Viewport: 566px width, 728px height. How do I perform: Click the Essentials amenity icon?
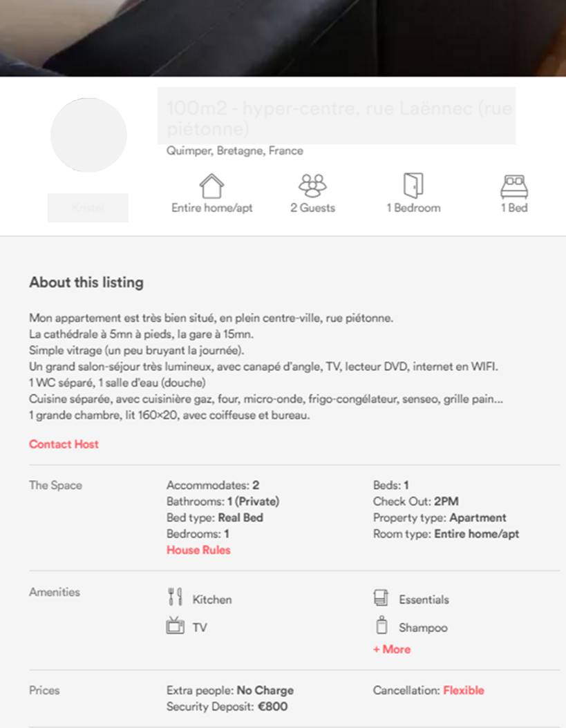381,598
